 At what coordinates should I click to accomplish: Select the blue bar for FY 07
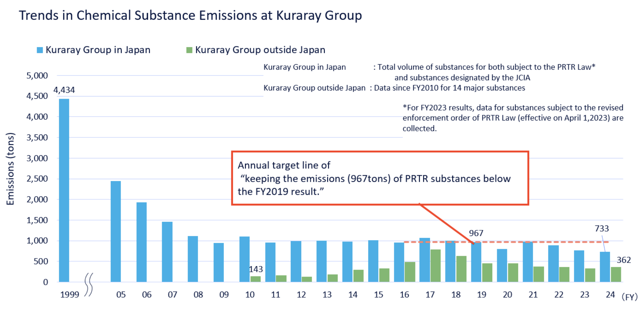coord(167,252)
